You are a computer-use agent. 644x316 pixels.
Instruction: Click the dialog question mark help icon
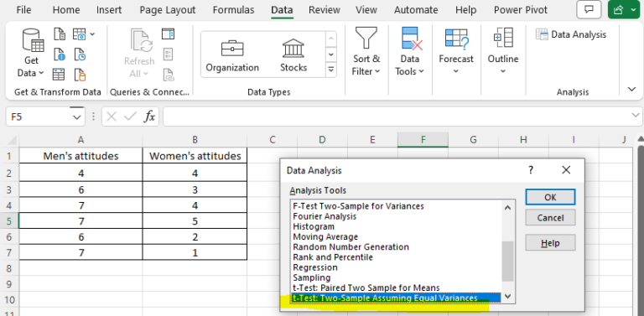coord(531,169)
